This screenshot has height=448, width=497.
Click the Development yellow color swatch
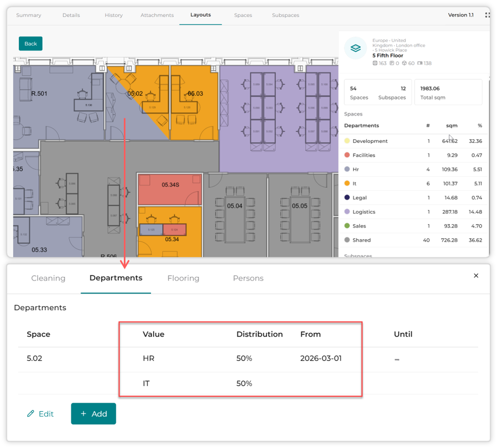click(x=347, y=141)
